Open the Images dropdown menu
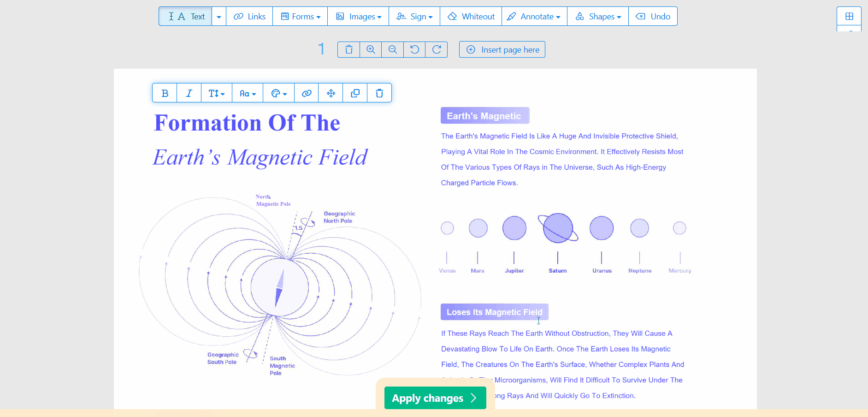The height and width of the screenshot is (417, 868). (x=358, y=17)
